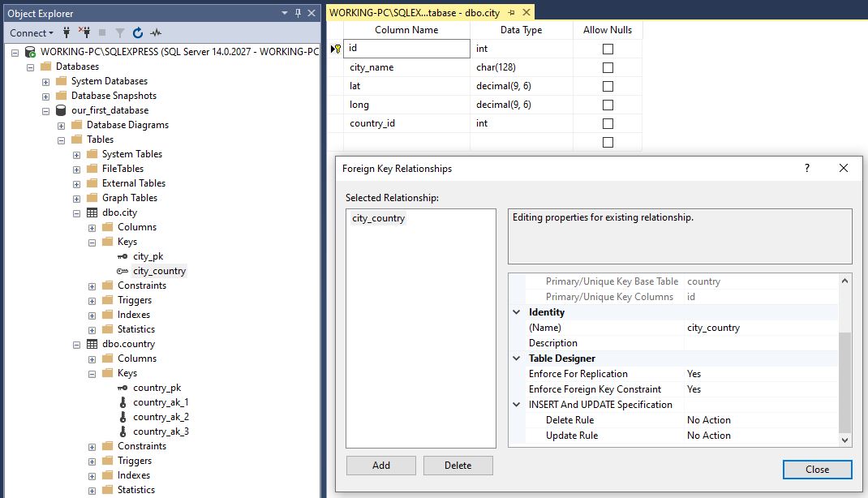Click the Filter funnel icon
The image size is (868, 498).
[x=120, y=32]
